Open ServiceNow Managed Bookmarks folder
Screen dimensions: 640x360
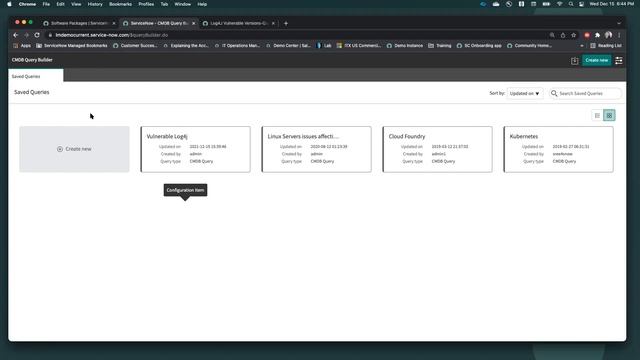coord(72,46)
